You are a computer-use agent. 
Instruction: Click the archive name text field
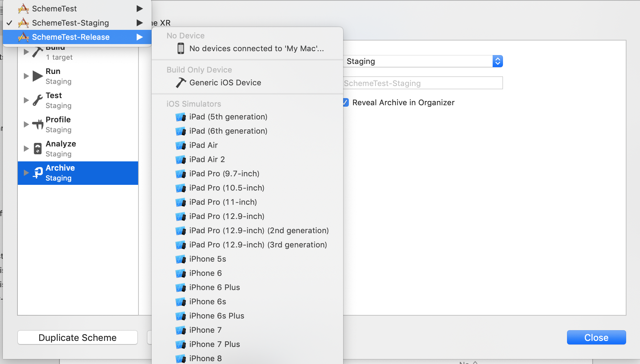[x=423, y=83]
